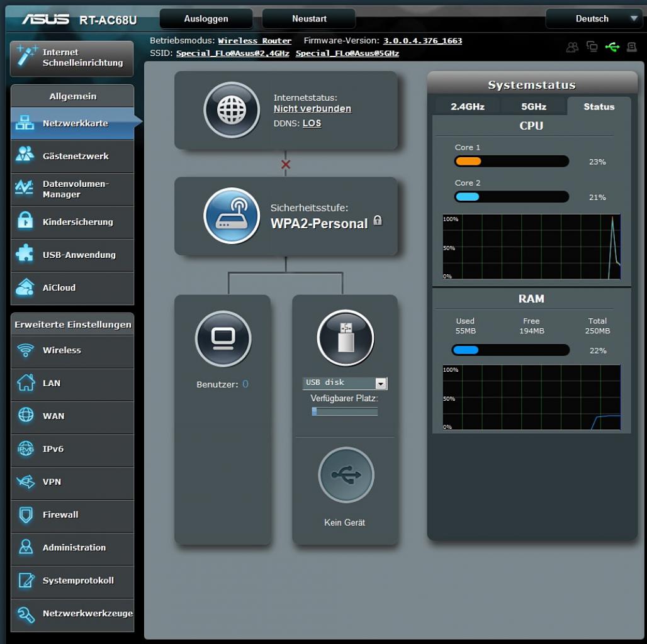Click the Benutzer count value
This screenshot has height=644, width=647.
(x=245, y=384)
